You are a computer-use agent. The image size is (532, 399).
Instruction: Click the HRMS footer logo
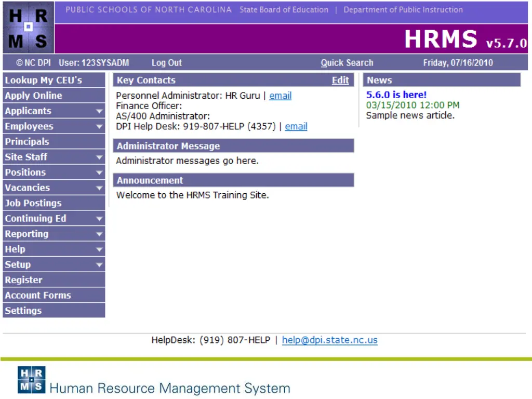pyautogui.click(x=32, y=380)
